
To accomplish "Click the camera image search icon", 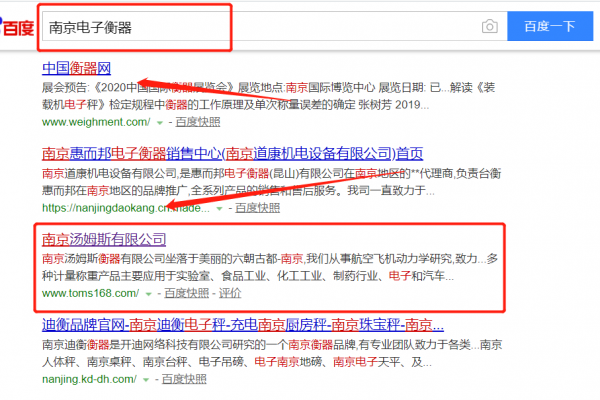I will [489, 27].
